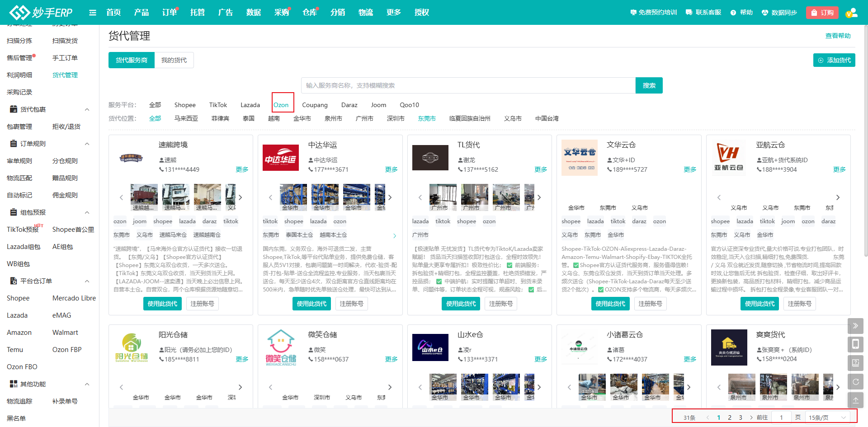This screenshot has height=427, width=868.
Task: Click the 妙手ERP logo
Action: 41,12
